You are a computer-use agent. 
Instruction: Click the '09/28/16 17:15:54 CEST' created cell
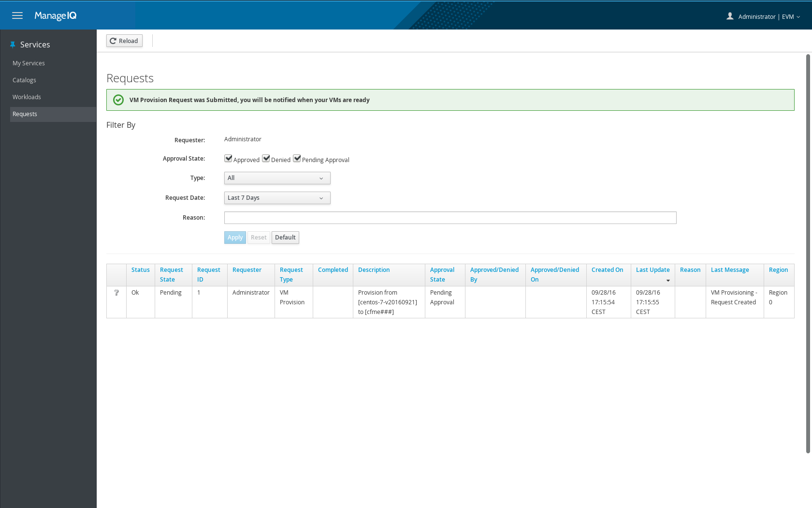click(609, 302)
